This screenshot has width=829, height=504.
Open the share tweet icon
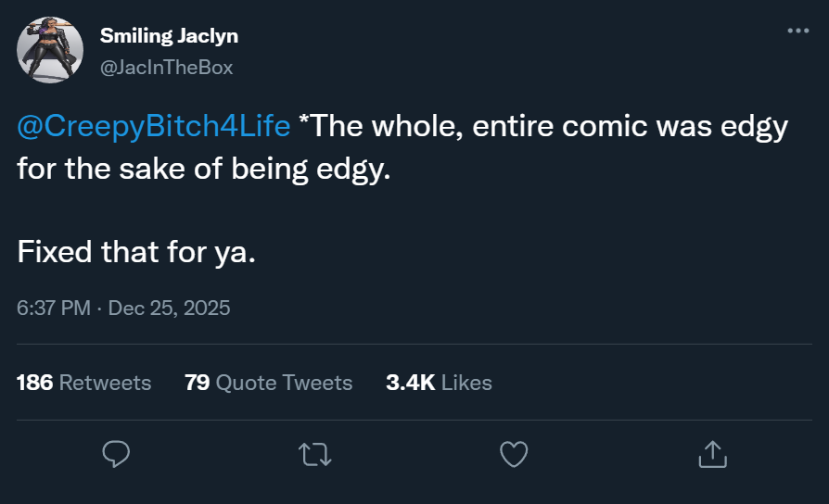tap(711, 453)
